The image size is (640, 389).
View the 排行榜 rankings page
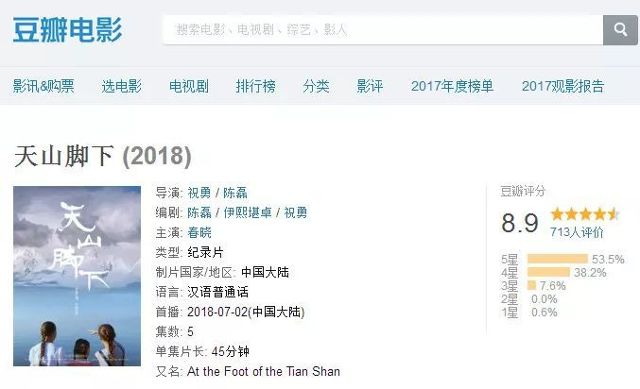click(x=256, y=86)
